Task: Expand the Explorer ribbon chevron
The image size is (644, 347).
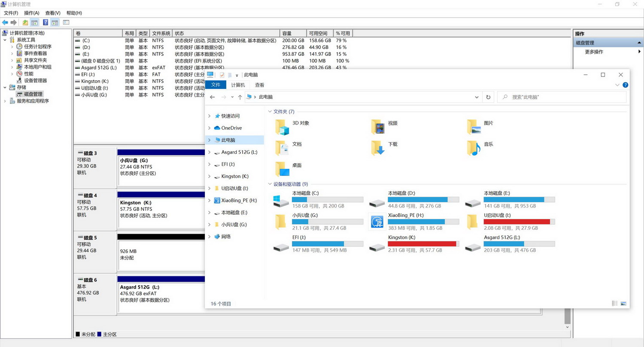Action: 617,85
